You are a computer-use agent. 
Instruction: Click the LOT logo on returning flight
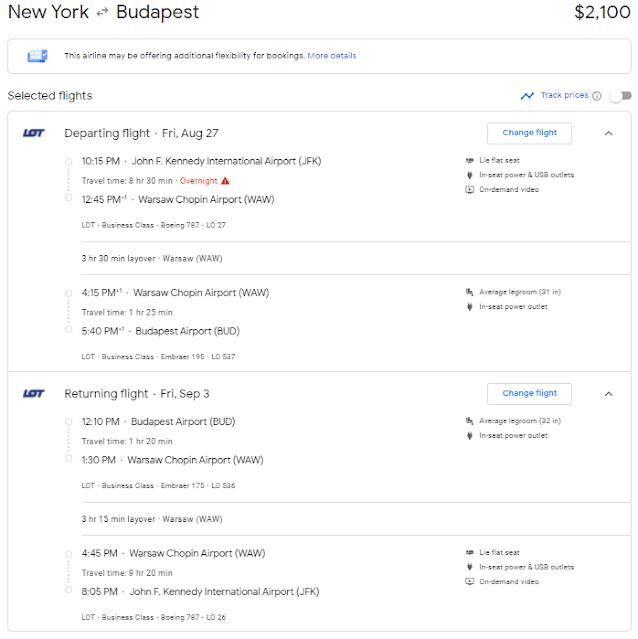[33, 393]
